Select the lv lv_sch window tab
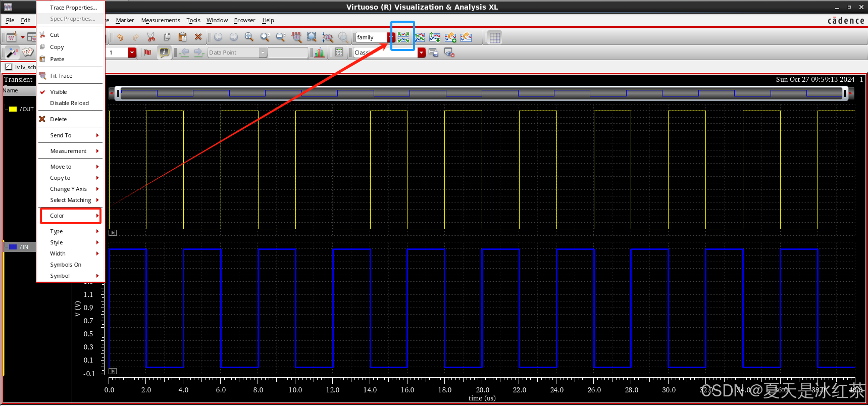 pyautogui.click(x=20, y=67)
